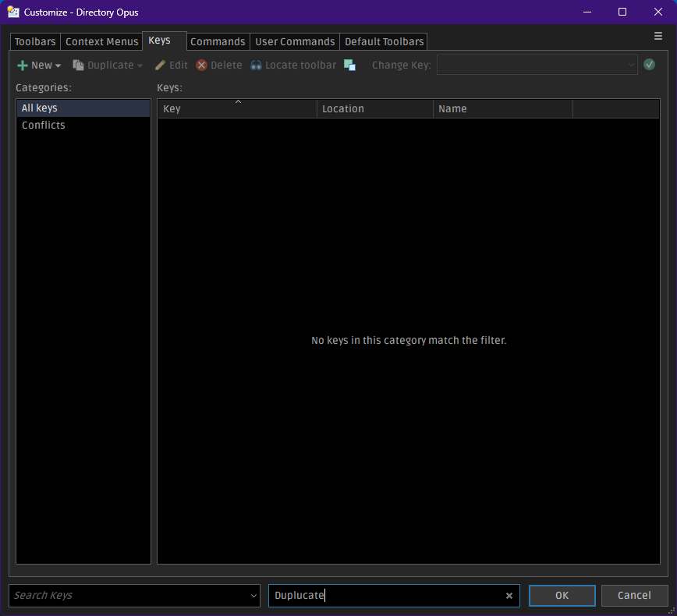Close the Customize window
677x616 pixels.
[x=658, y=12]
